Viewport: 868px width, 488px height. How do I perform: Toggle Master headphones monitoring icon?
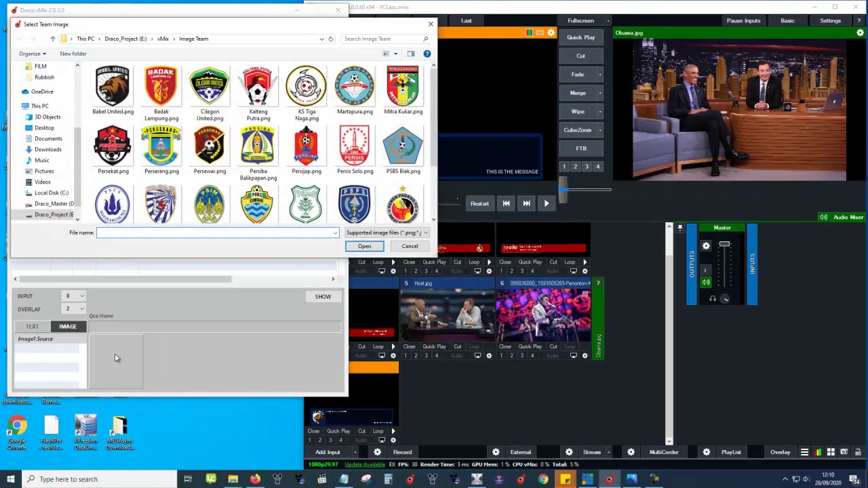712,298
